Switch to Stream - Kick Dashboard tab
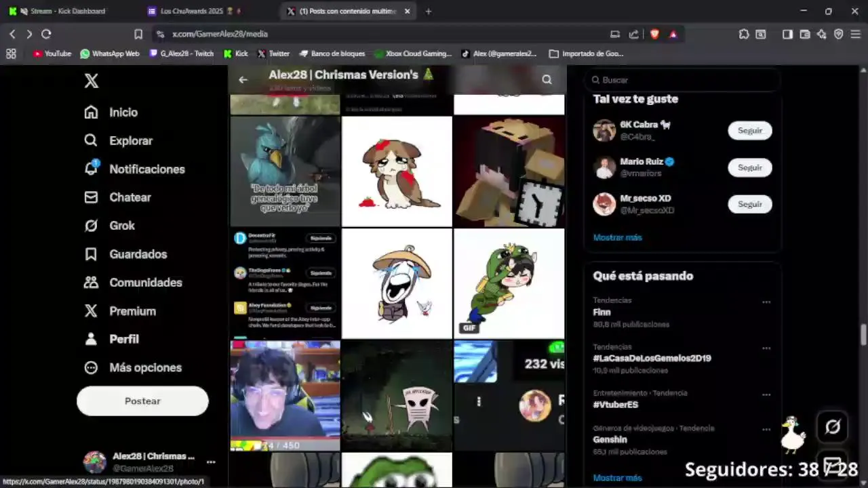Image resolution: width=868 pixels, height=488 pixels. pos(68,12)
